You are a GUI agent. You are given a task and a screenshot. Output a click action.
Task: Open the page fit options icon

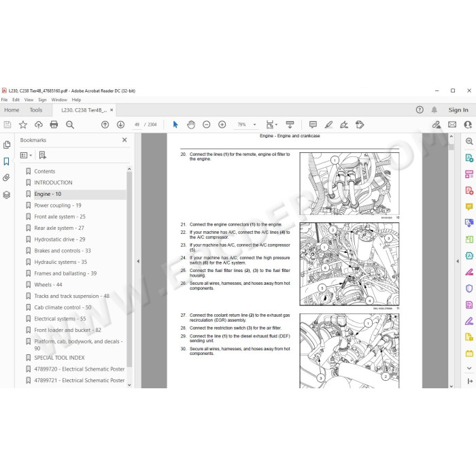[271, 124]
